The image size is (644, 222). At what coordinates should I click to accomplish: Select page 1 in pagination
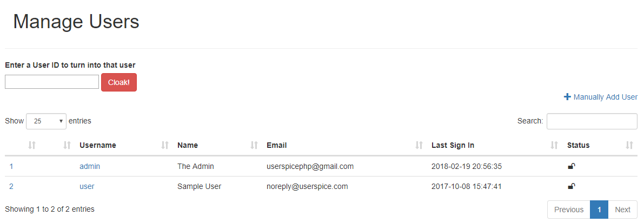(599, 210)
